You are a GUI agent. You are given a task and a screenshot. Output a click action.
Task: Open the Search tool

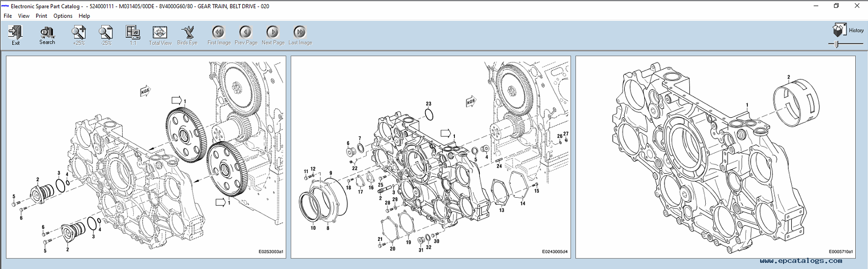pyautogui.click(x=47, y=34)
